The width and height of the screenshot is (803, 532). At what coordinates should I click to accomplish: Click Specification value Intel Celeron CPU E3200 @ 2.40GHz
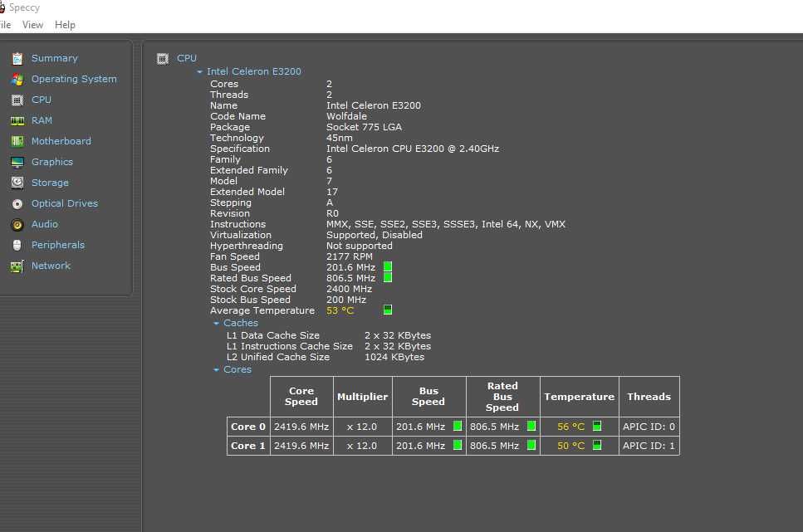413,149
